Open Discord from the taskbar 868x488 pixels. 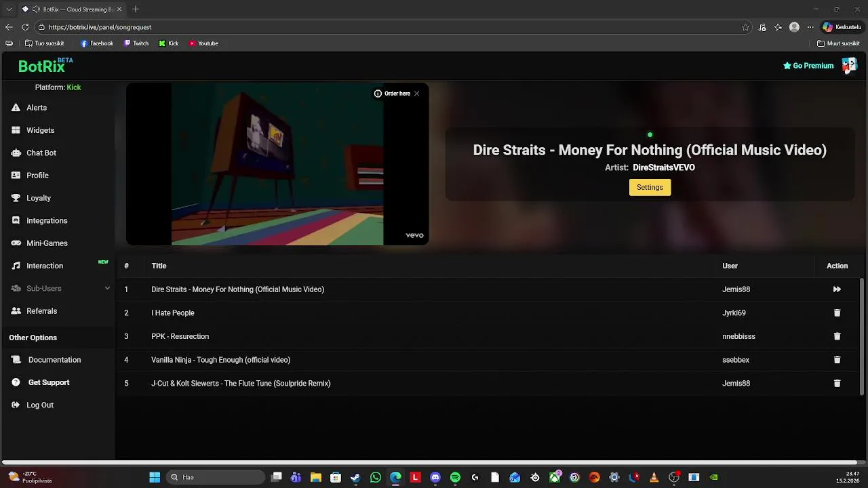(x=435, y=477)
